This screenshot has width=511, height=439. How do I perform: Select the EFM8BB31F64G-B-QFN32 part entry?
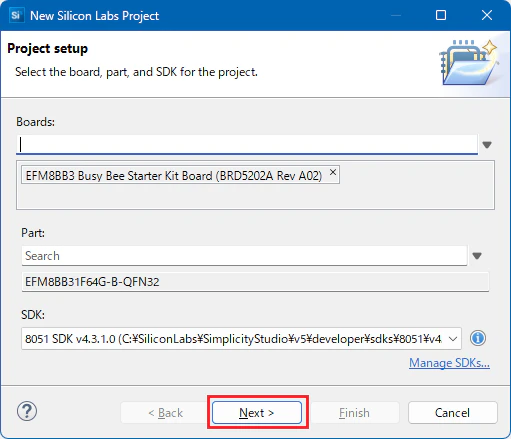[255, 282]
